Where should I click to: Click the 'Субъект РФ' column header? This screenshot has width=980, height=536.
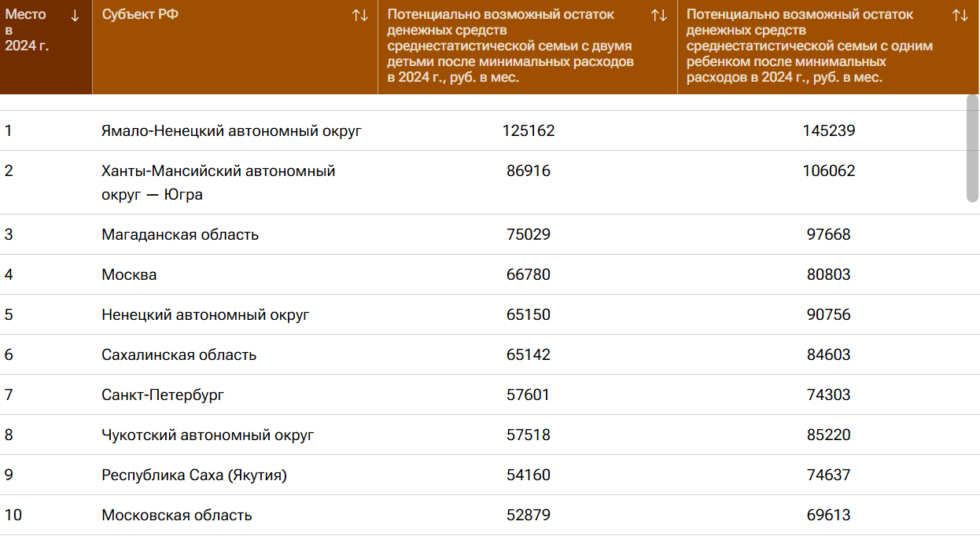tap(140, 15)
